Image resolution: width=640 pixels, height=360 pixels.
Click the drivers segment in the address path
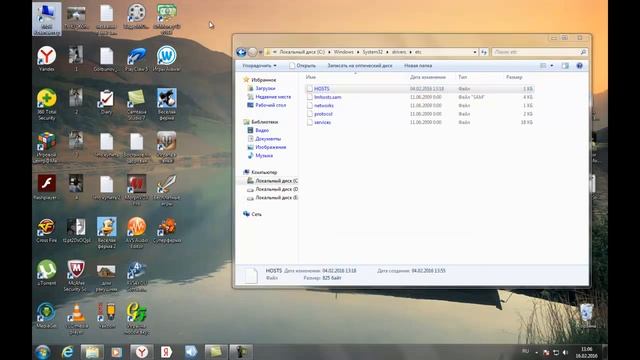coord(399,52)
